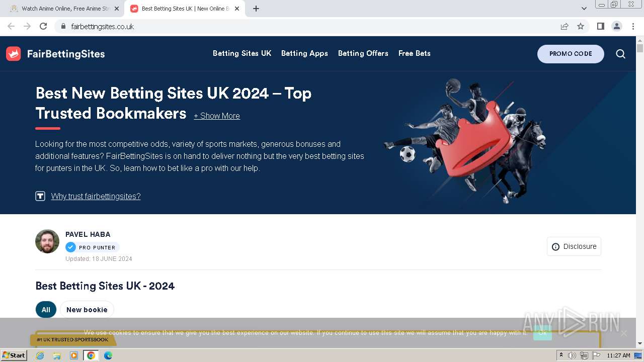Open Internet Explorer from the taskbar
The height and width of the screenshot is (362, 644).
pyautogui.click(x=40, y=355)
